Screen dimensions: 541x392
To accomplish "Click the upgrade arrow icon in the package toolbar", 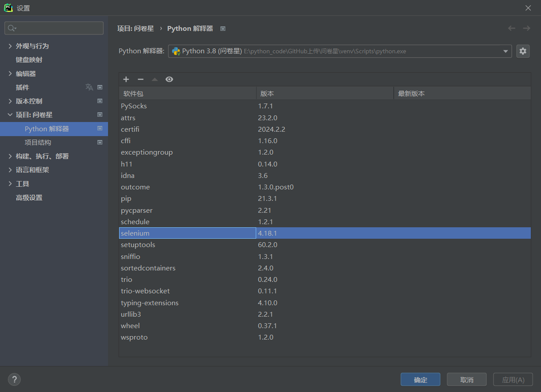I will (155, 79).
